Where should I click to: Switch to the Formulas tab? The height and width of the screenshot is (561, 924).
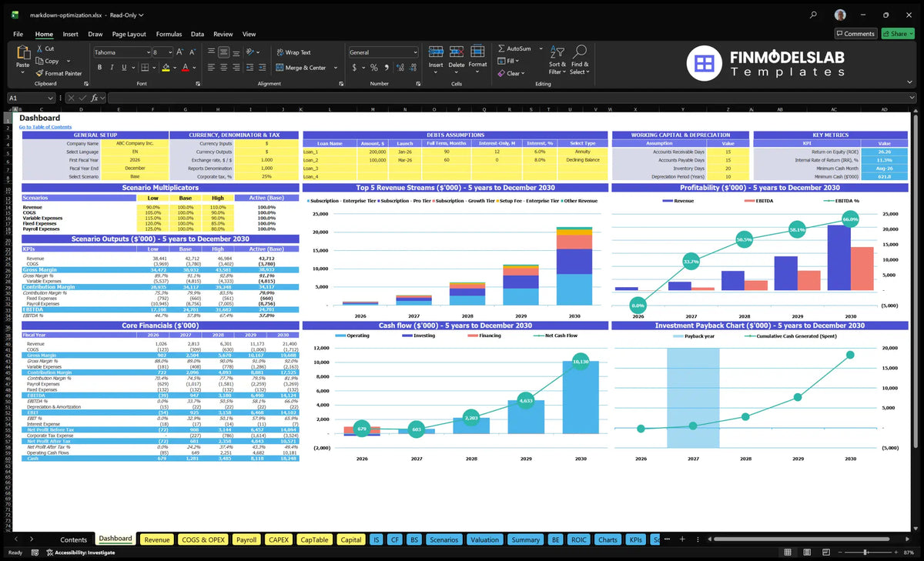[169, 34]
